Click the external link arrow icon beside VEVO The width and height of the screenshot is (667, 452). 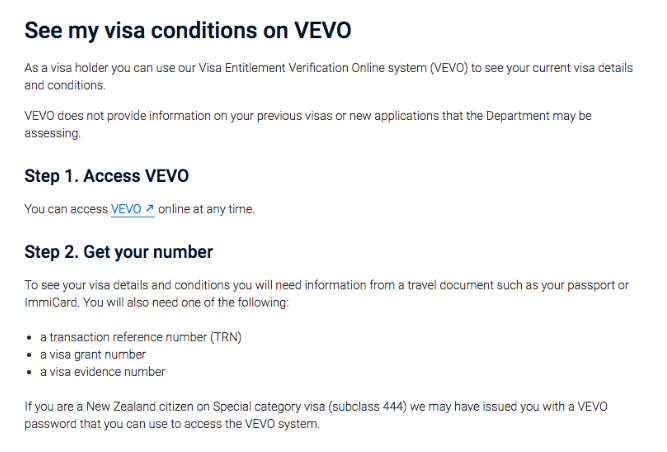click(149, 208)
